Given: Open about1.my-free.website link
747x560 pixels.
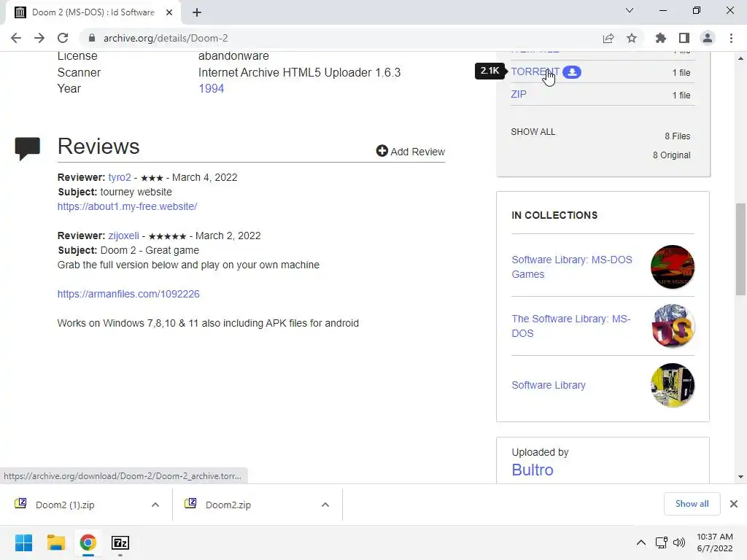Looking at the screenshot, I should click(127, 206).
